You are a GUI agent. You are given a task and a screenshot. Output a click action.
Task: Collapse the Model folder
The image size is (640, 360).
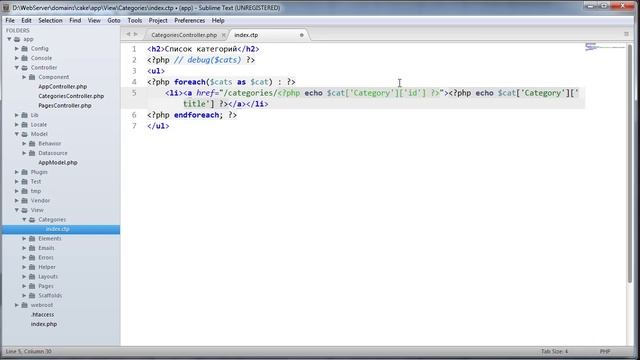coord(17,134)
